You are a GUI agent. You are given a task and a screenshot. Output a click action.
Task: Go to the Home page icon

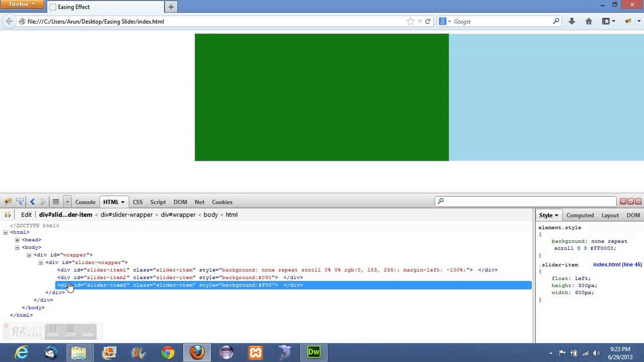[589, 21]
